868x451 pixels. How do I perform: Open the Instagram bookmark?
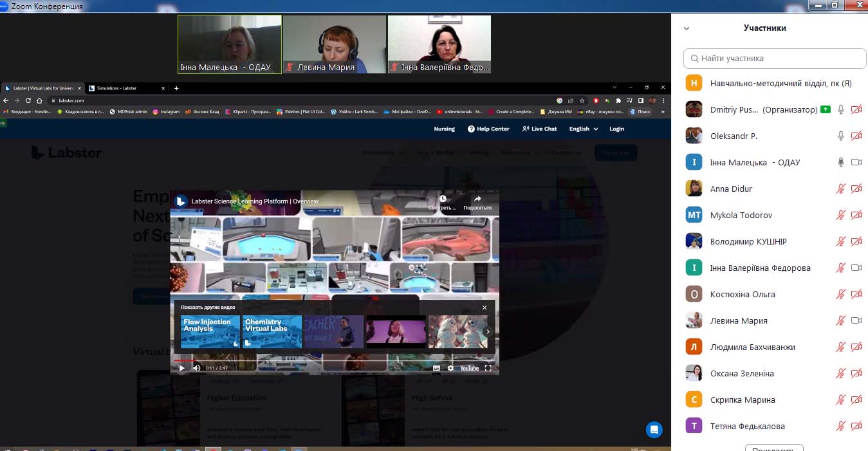click(166, 112)
